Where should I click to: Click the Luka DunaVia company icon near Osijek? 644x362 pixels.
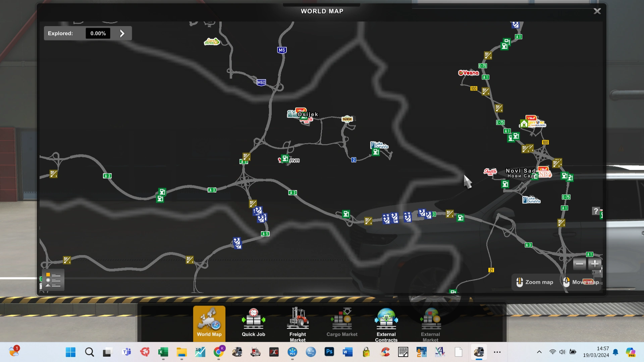(379, 145)
